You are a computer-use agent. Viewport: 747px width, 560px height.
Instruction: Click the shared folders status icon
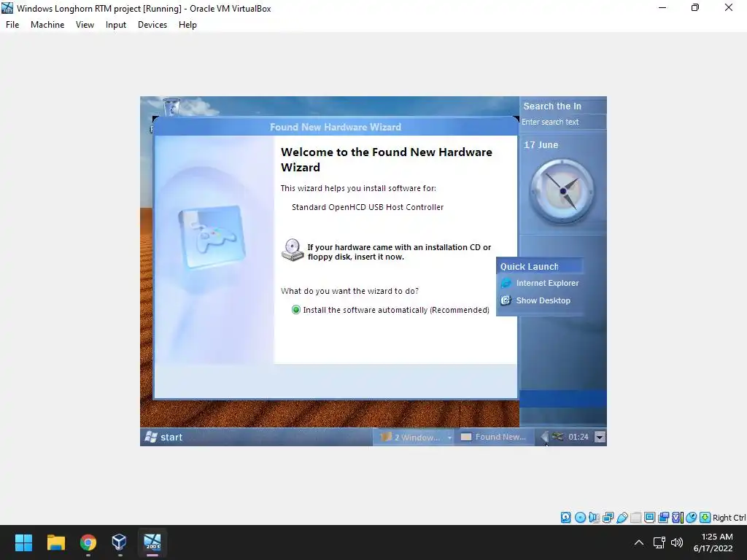point(635,518)
